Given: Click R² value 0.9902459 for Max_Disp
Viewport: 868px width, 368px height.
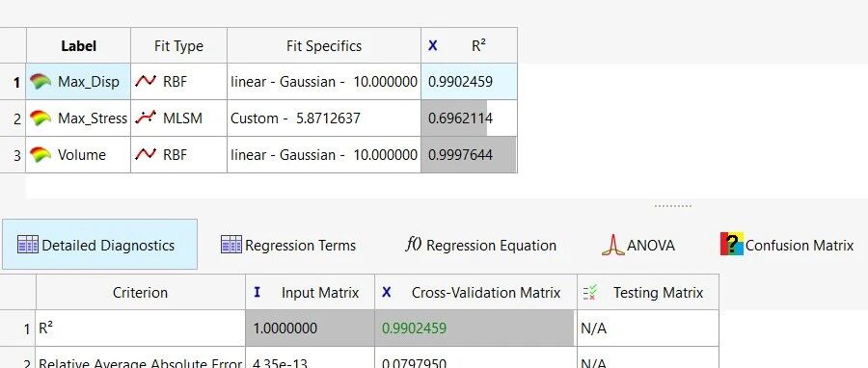Looking at the screenshot, I should coord(469,82).
